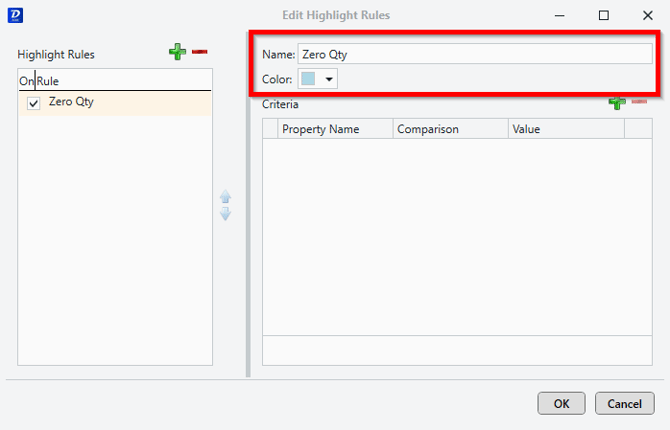670x430 pixels.
Task: Uncheck the Zero Qty rule checkbox
Action: (x=34, y=103)
